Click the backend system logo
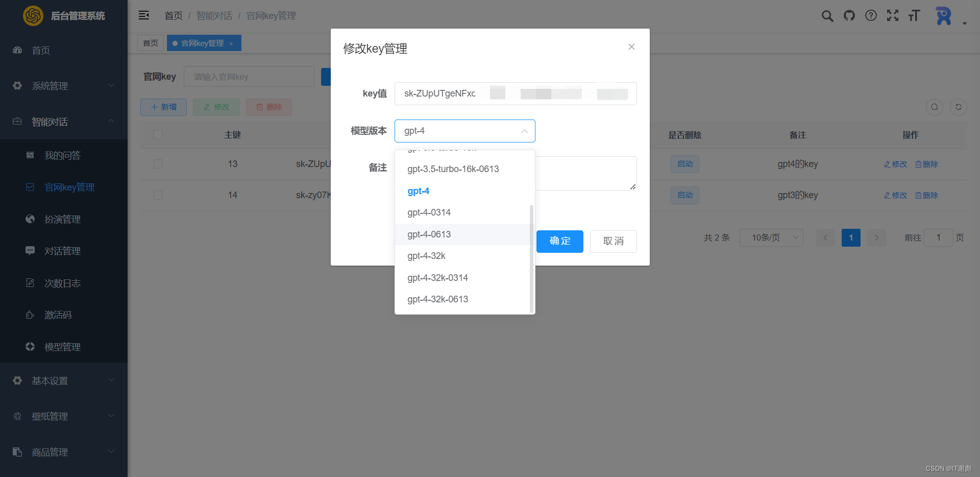Viewport: 980px width, 477px height. 33,16
